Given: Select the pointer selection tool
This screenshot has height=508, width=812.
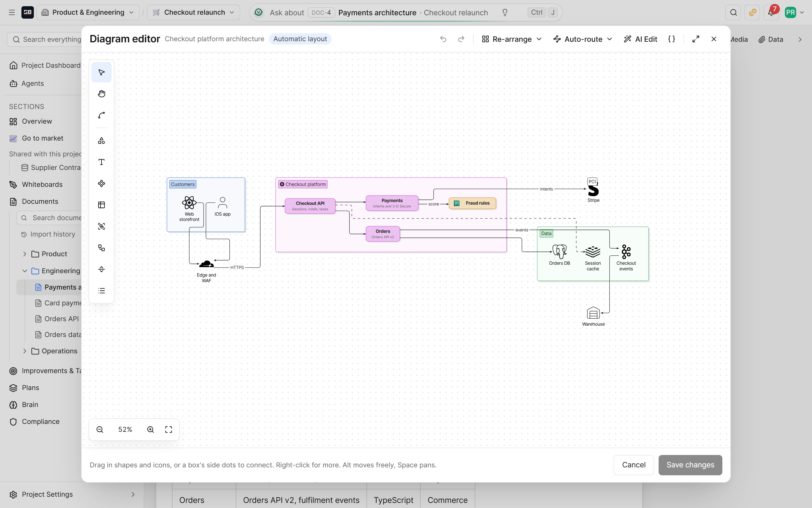Looking at the screenshot, I should pyautogui.click(x=101, y=72).
